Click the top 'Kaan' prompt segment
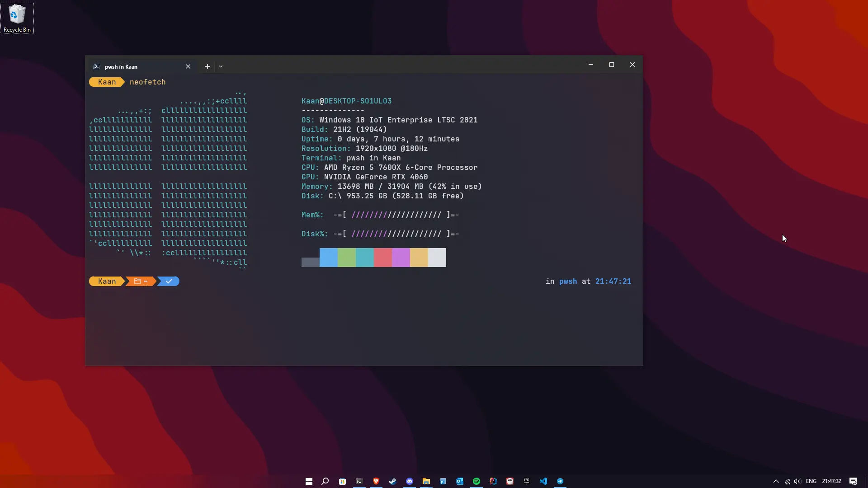Screen dimensions: 868x488 pos(107,82)
